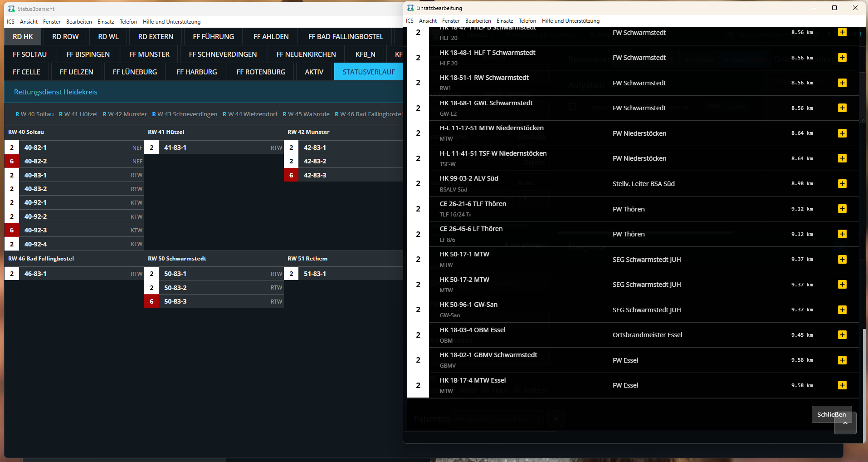Viewport: 868px width, 462px height.
Task: Add HK 18-03-4 OBM Essel via plus icon
Action: pos(842,335)
